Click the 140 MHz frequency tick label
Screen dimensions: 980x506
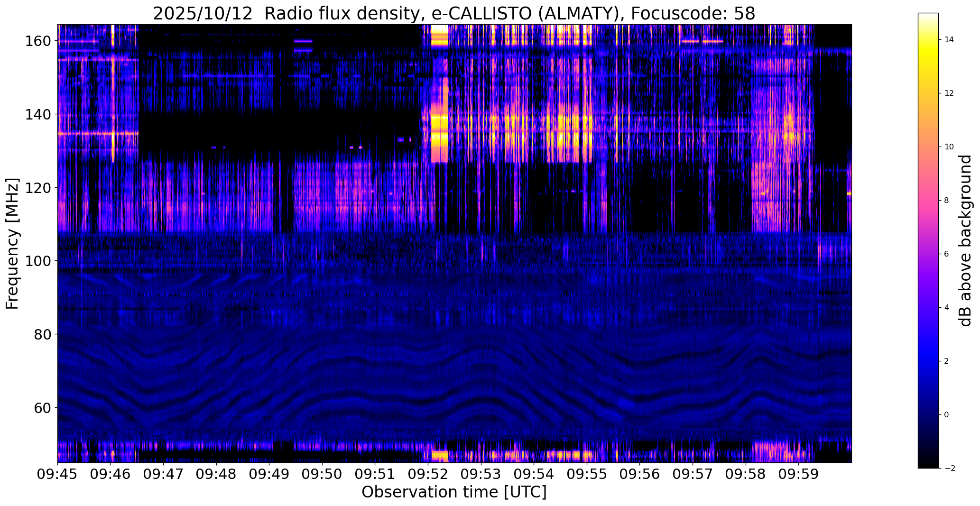(x=38, y=114)
